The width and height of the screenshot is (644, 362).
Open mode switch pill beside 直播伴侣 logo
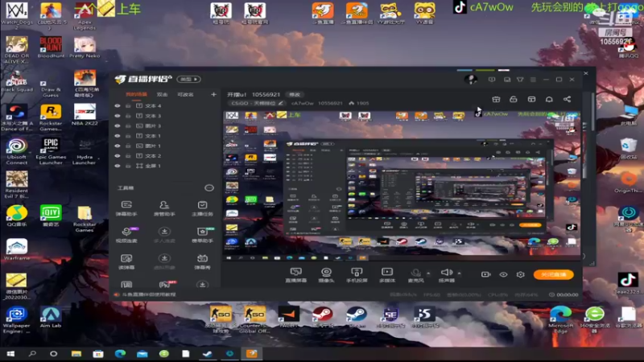click(x=188, y=79)
